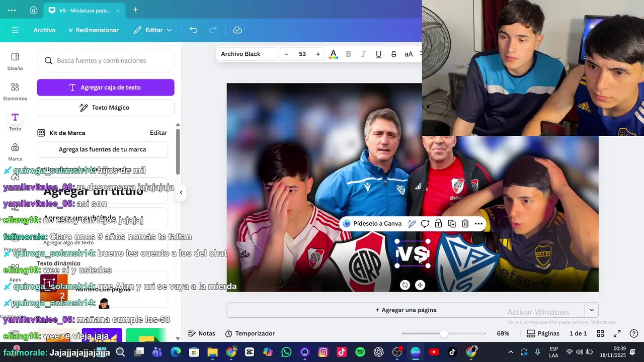Click Agrega las fuentes de tu marca
The width and height of the screenshot is (644, 362).
[x=103, y=149]
